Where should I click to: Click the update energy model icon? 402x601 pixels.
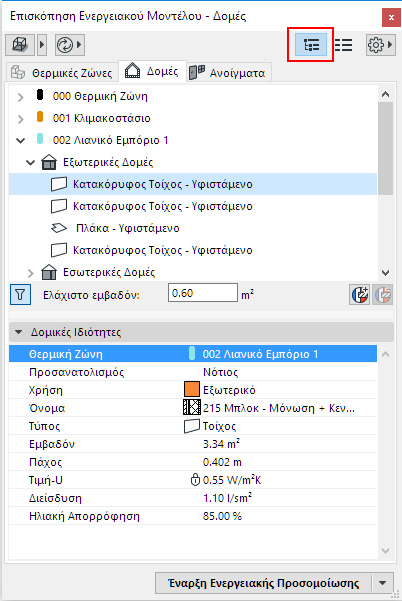point(65,45)
